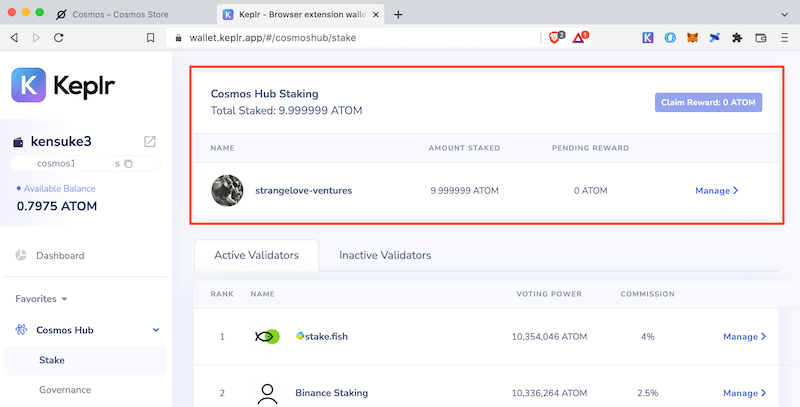Click the Binance Staking person avatar
This screenshot has height=407, width=800.
(267, 393)
